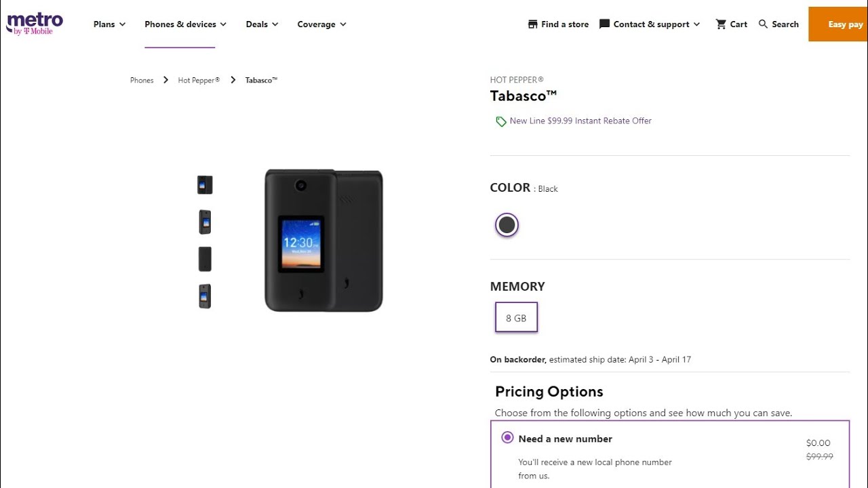Expand the Plans dropdown menu

point(109,24)
